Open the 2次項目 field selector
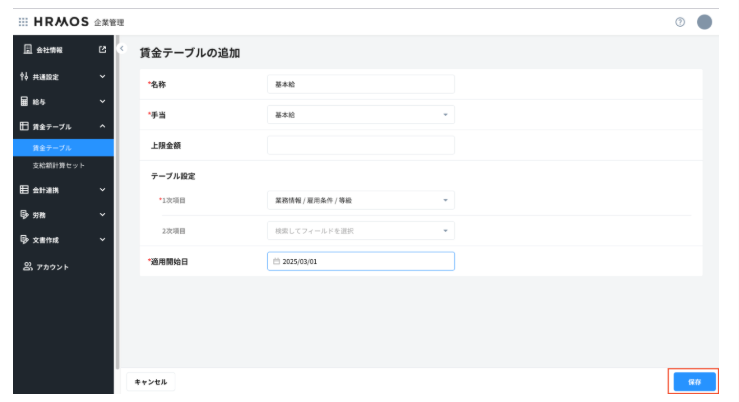 point(360,230)
